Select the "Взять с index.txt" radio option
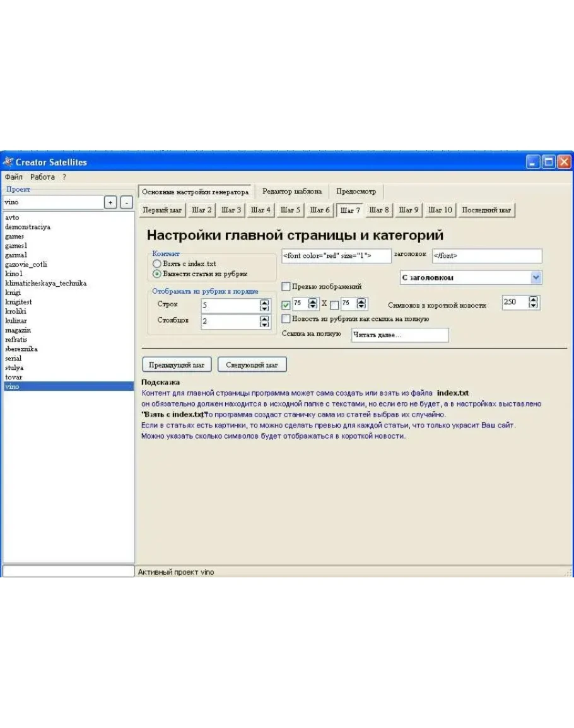The image size is (574, 728). coord(157,263)
